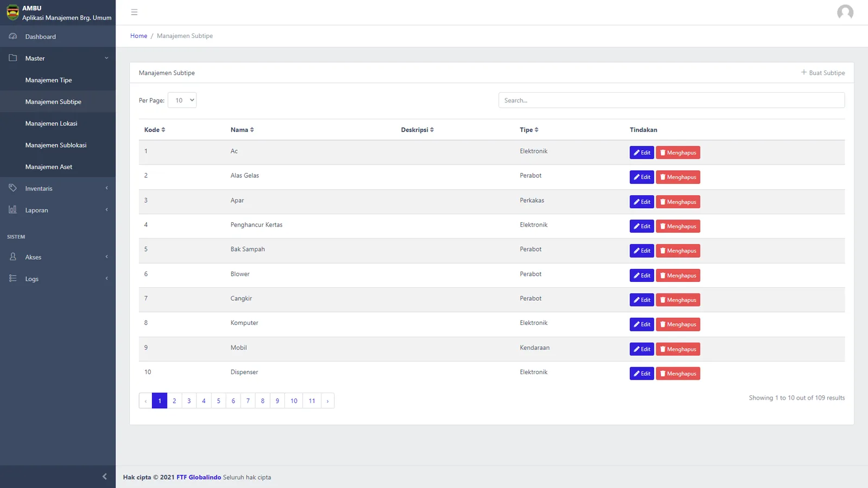Edit the Dispenser row

click(642, 374)
